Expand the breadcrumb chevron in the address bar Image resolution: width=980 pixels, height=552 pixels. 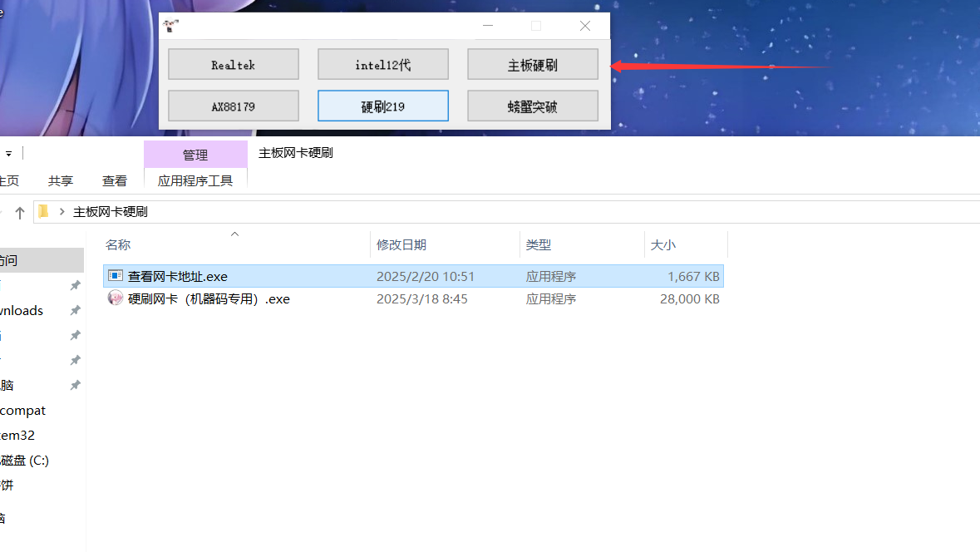coord(62,211)
